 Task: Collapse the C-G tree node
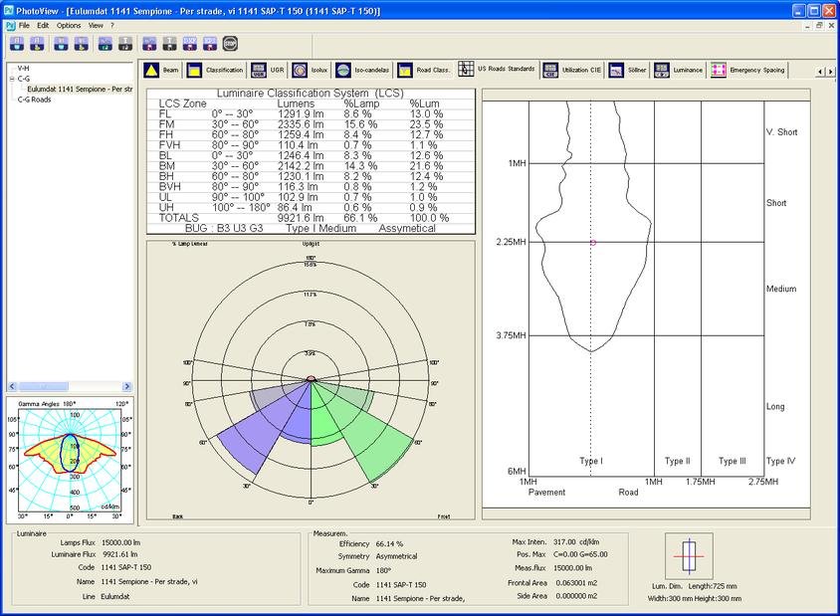12,79
